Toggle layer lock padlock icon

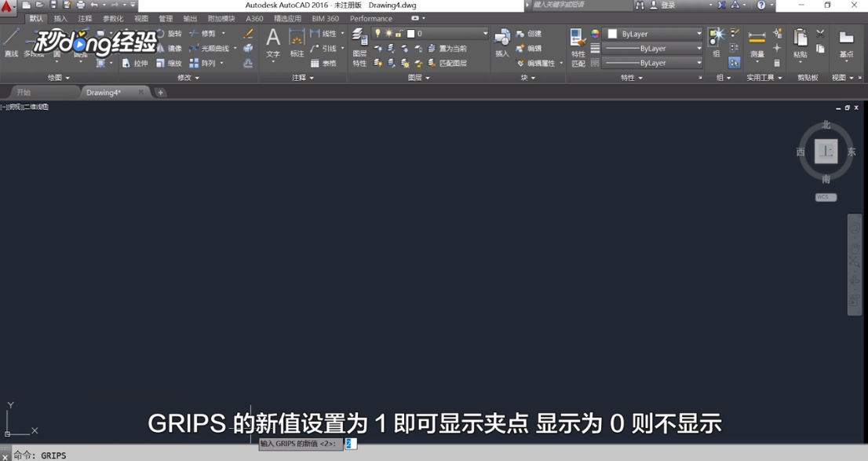(399, 34)
